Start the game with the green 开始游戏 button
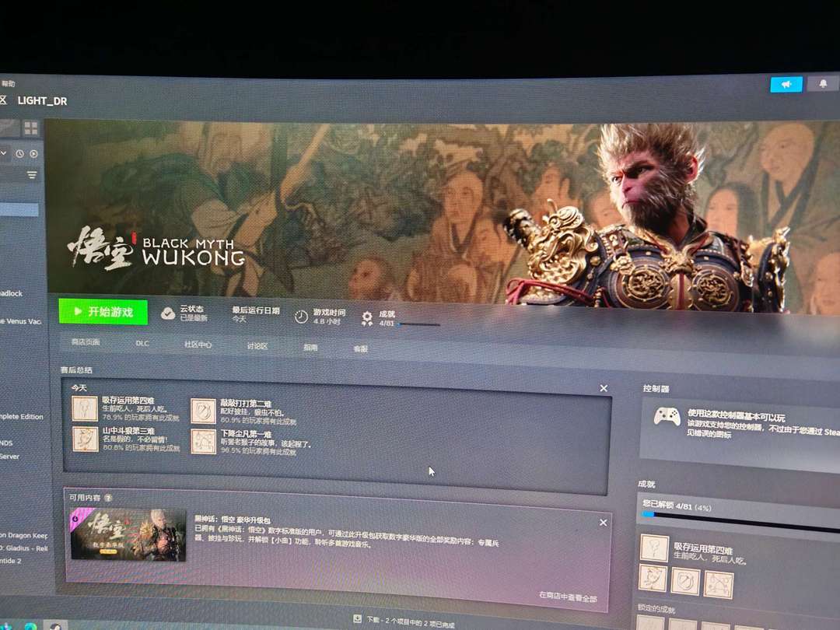This screenshot has width=840, height=630. click(x=103, y=311)
